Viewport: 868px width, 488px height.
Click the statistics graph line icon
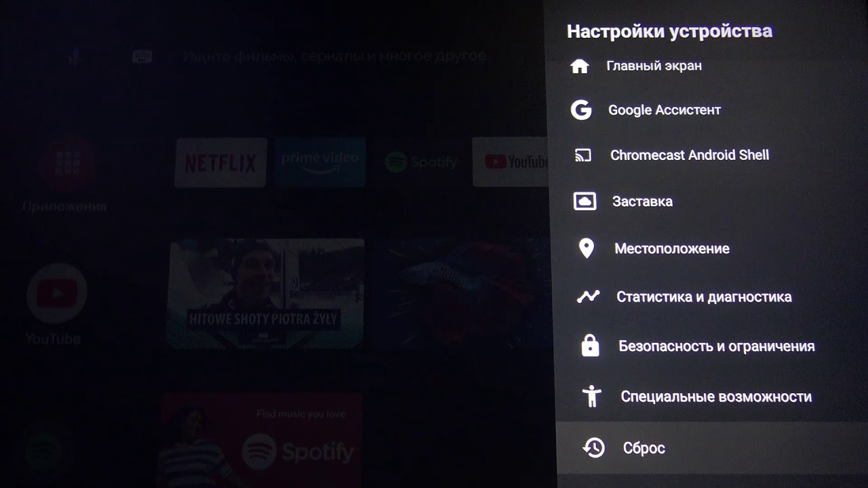click(x=588, y=296)
